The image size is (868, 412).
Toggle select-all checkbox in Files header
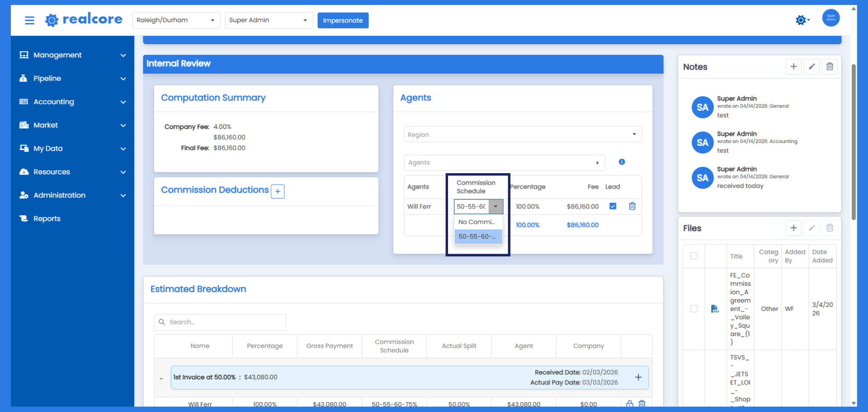point(694,256)
